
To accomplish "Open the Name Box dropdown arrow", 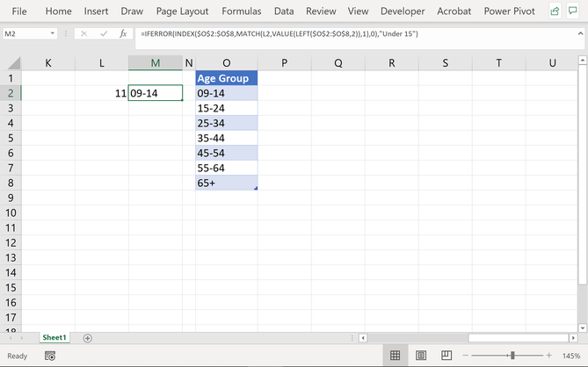I will pyautogui.click(x=53, y=33).
